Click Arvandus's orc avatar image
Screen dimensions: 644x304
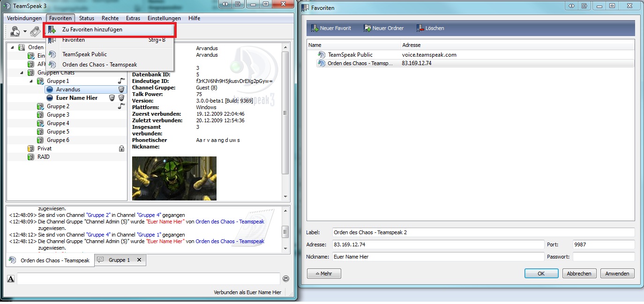[x=174, y=178]
